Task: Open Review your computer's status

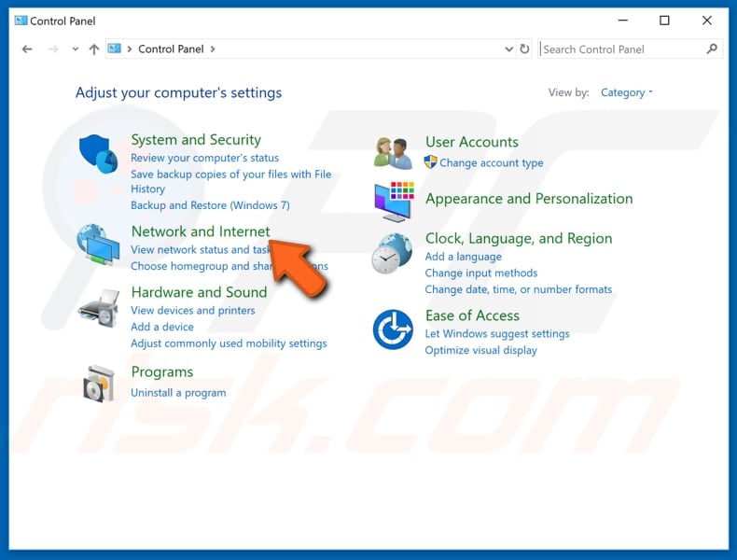Action: (205, 158)
